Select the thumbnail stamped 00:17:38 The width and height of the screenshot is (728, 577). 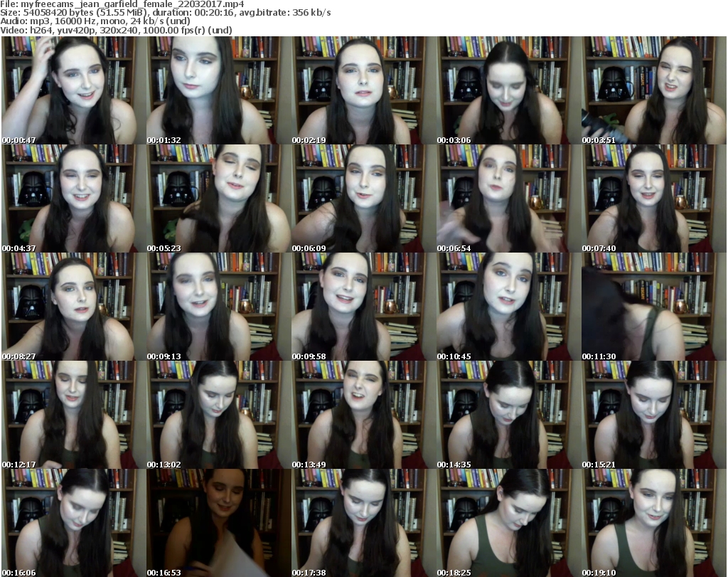(363, 523)
